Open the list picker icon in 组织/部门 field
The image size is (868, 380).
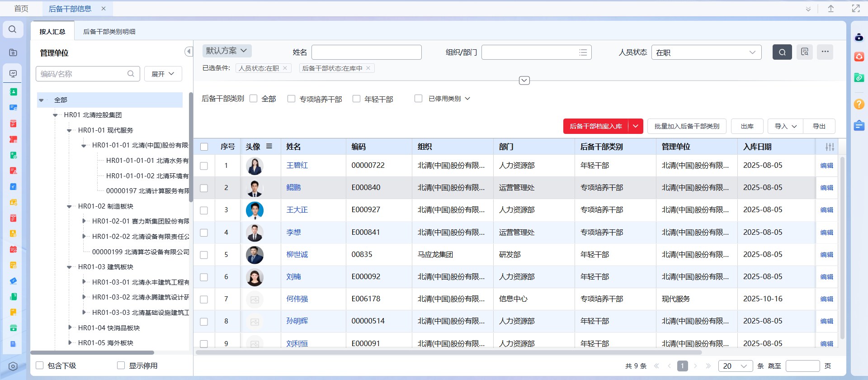[x=583, y=52]
